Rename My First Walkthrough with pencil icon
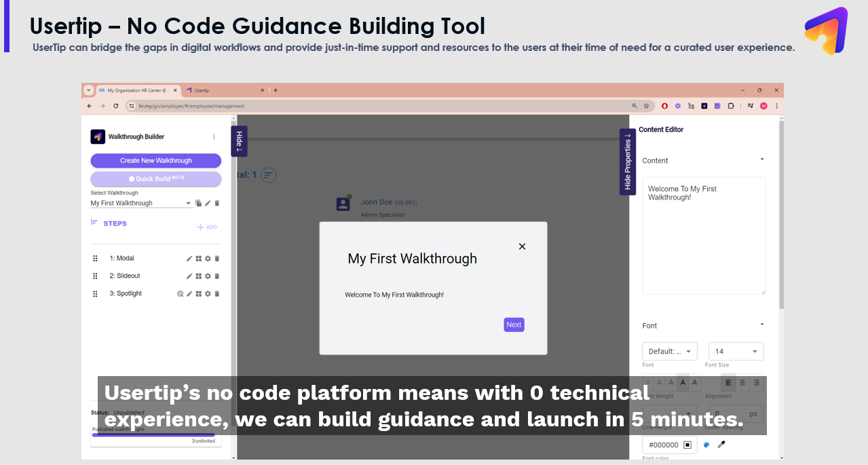Viewport: 868px width, 465px height. click(x=208, y=203)
